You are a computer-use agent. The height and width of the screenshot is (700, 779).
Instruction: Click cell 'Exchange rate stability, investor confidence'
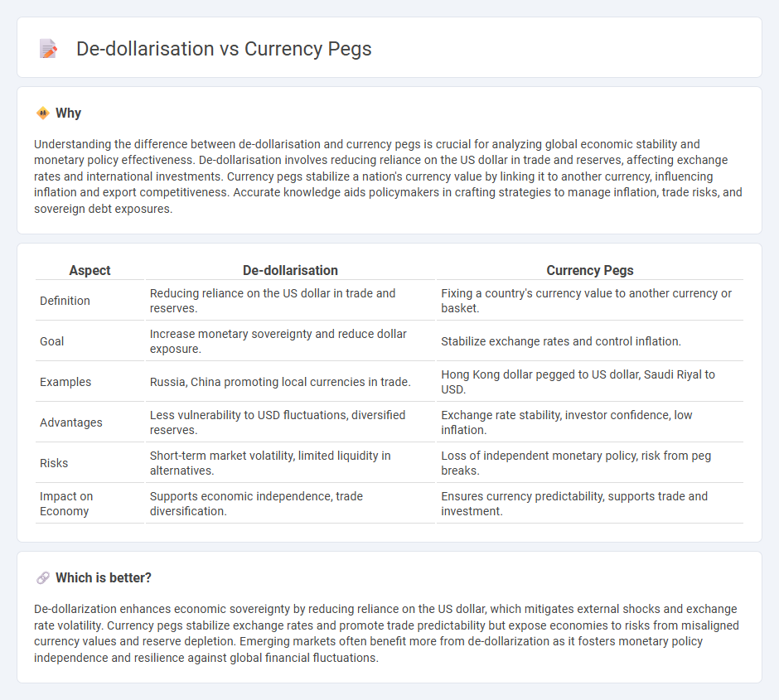[590, 422]
